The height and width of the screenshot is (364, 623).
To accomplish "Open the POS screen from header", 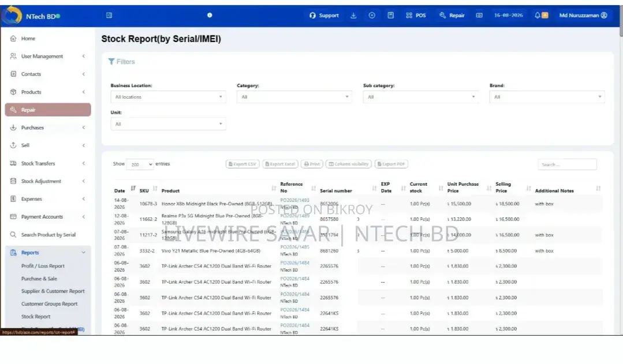I will coord(416,16).
